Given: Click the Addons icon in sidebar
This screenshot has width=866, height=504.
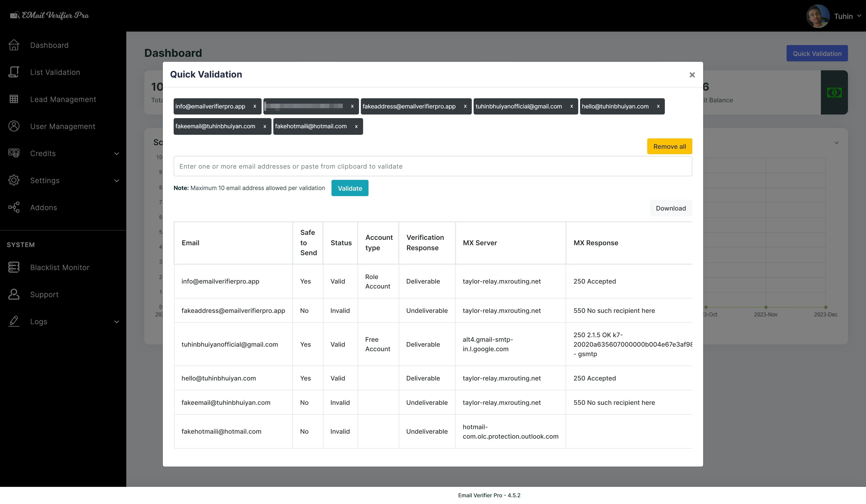Looking at the screenshot, I should 14,207.
